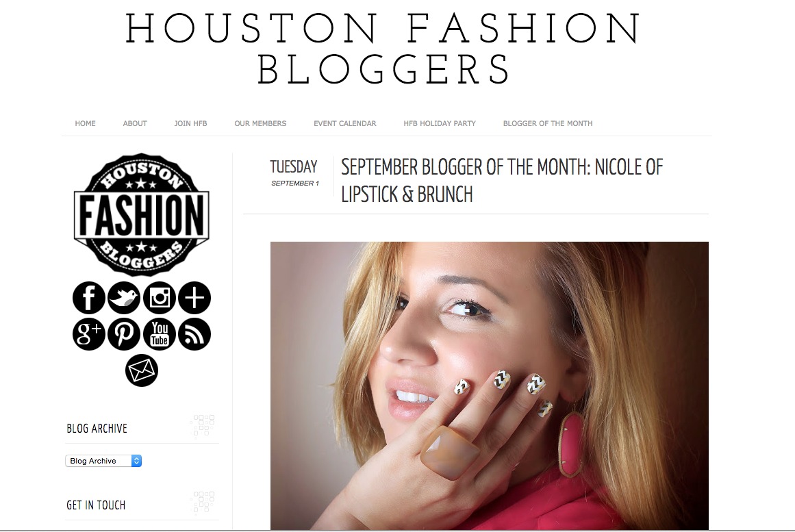
Task: Expand the Blog Archive dropdown
Action: coord(103,461)
